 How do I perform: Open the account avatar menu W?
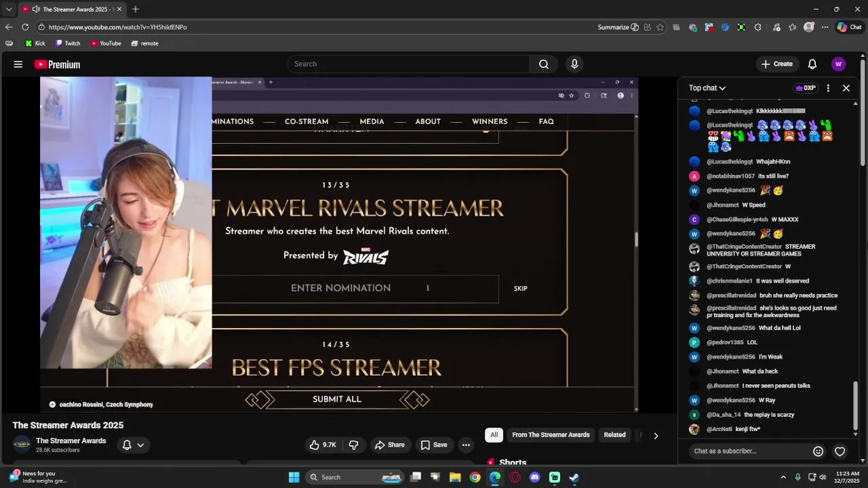click(x=839, y=64)
